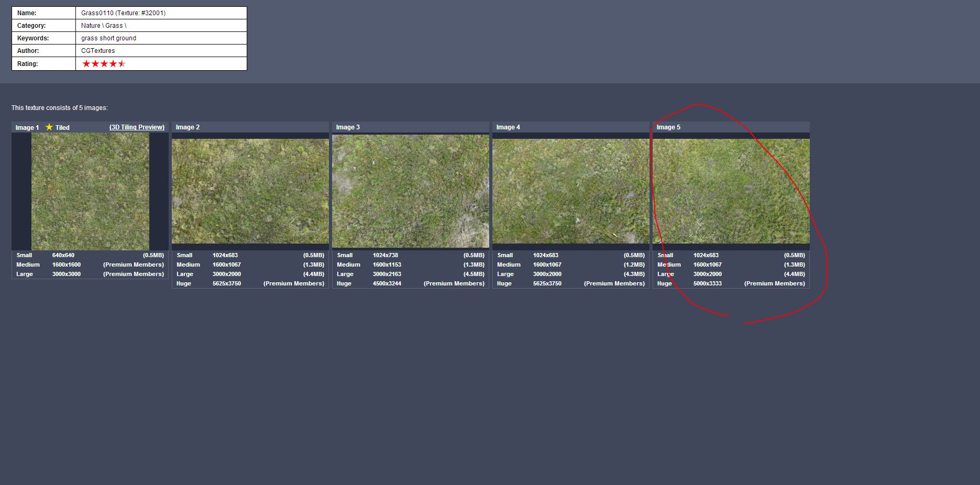Open Image 4 grass thumbnail

pyautogui.click(x=571, y=191)
